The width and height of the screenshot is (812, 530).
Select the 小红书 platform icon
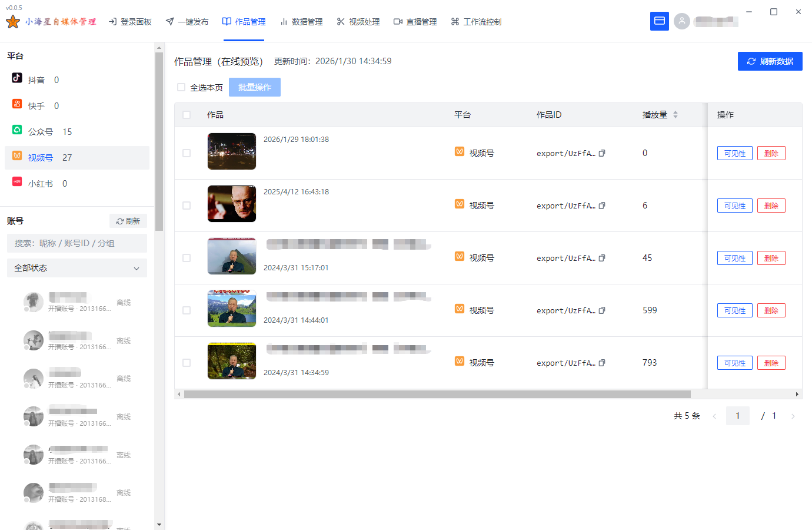(x=16, y=183)
